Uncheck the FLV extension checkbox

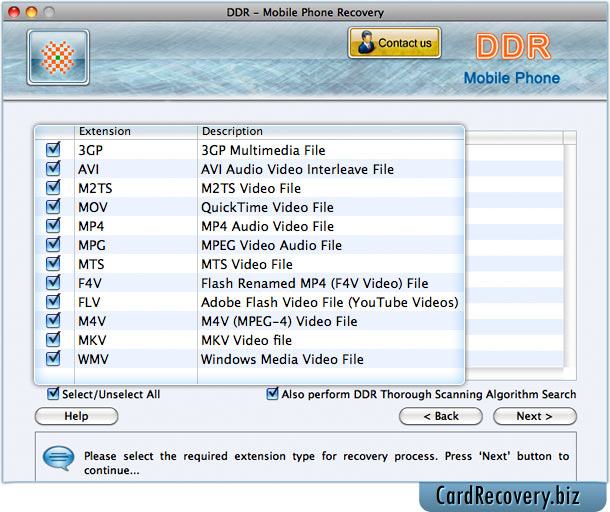tap(53, 301)
